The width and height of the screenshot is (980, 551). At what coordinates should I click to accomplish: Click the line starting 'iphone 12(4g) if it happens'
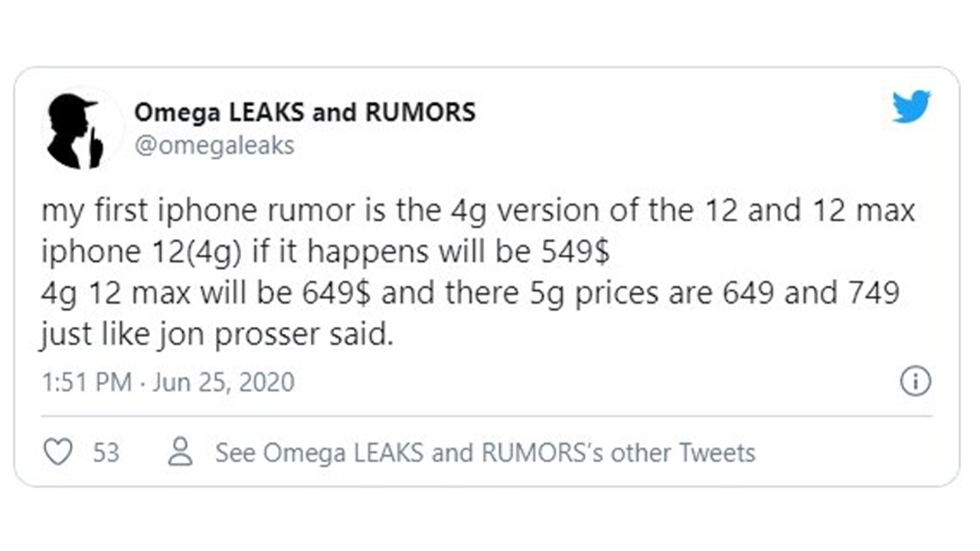(x=325, y=253)
